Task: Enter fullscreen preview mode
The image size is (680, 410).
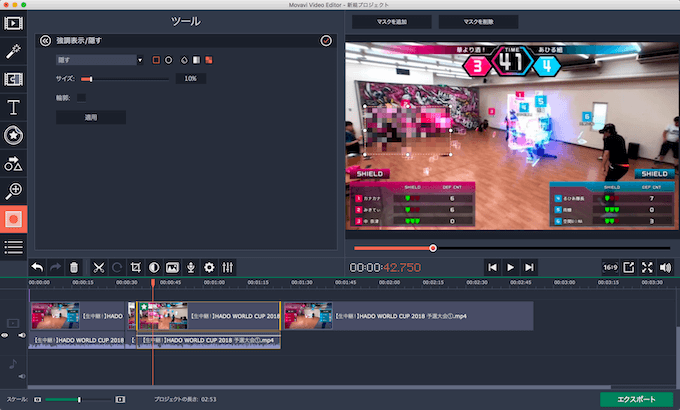Action: pyautogui.click(x=647, y=267)
